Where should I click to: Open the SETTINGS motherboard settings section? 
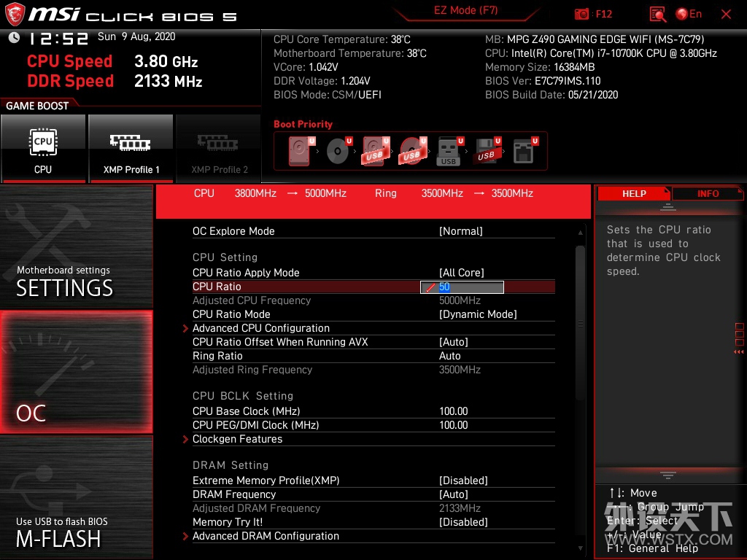coord(77,246)
